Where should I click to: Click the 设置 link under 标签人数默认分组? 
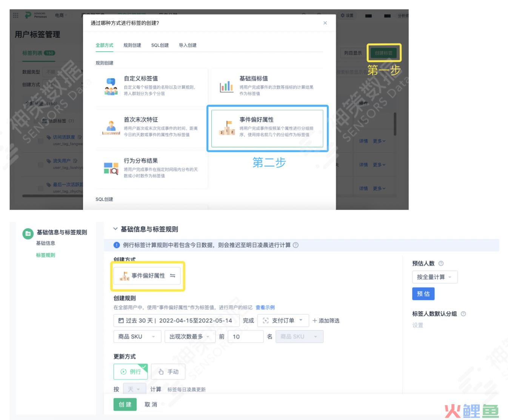point(418,325)
